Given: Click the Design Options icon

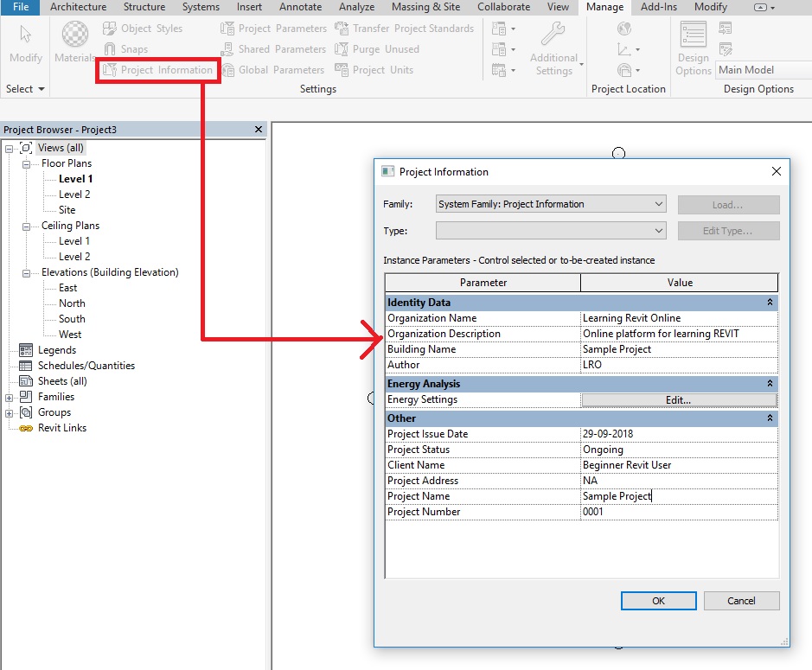Looking at the screenshot, I should pos(693,36).
